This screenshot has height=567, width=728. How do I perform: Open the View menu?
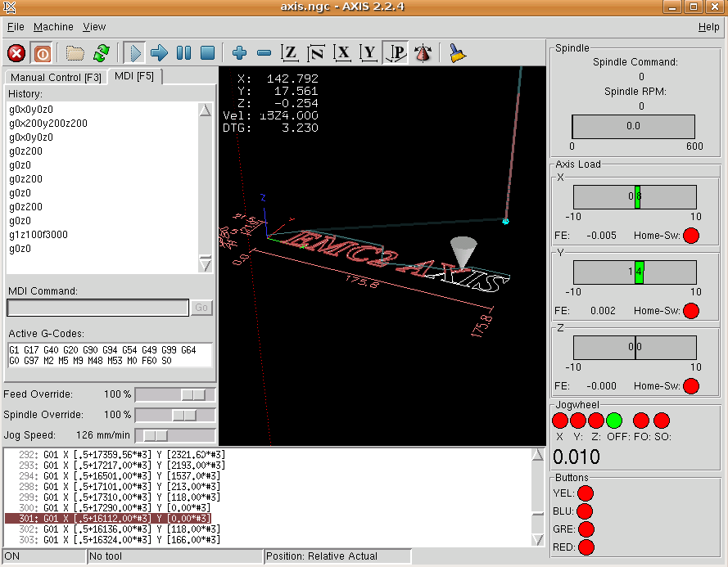tap(94, 27)
